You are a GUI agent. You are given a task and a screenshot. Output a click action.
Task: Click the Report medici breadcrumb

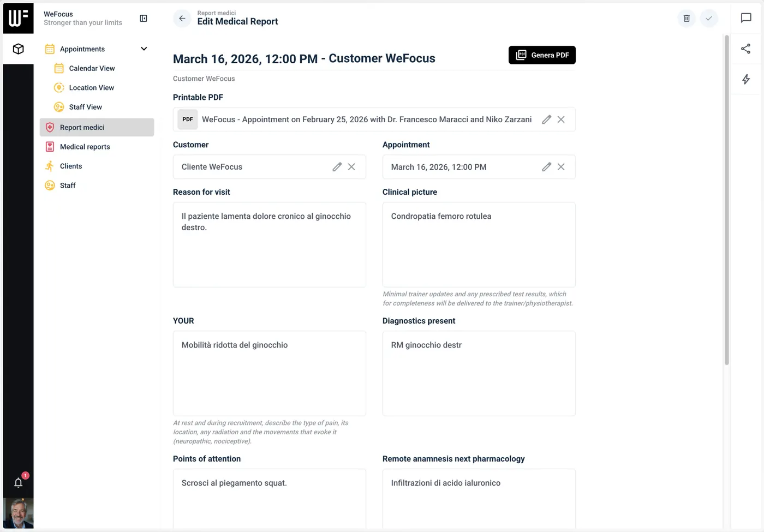[217, 13]
